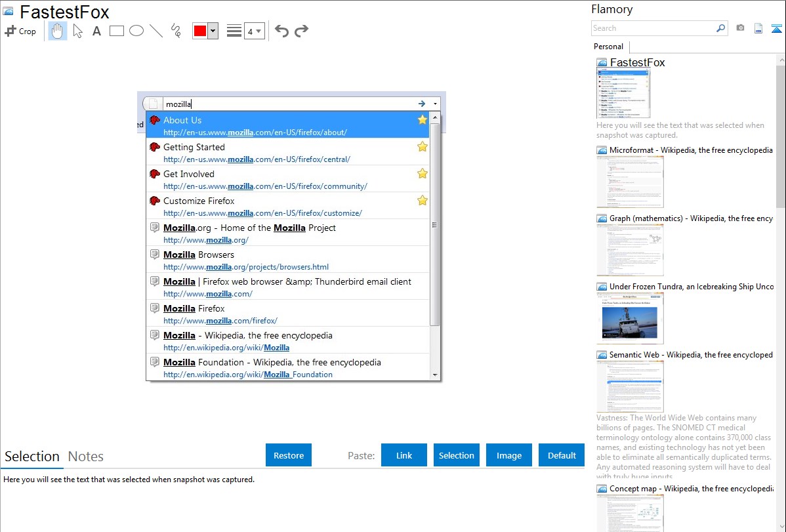Image resolution: width=786 pixels, height=532 pixels.
Task: Open the red color dropdown arrow
Action: tap(213, 31)
